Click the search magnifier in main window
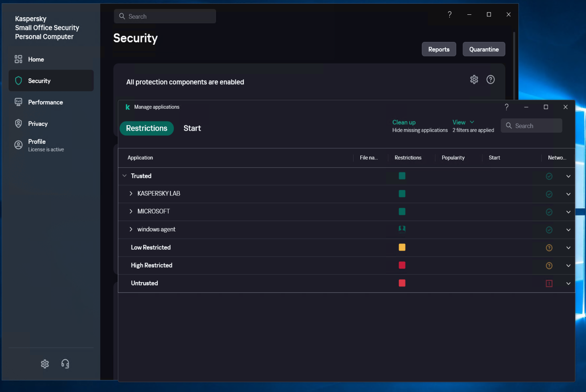 click(122, 16)
